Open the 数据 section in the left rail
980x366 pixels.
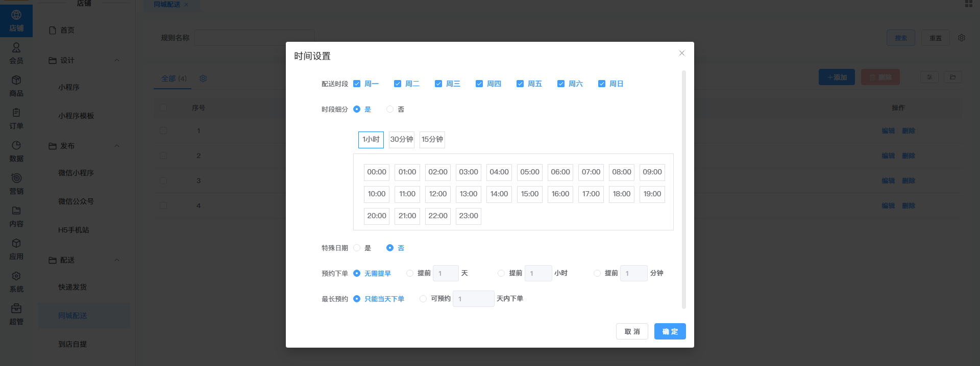pyautogui.click(x=16, y=151)
